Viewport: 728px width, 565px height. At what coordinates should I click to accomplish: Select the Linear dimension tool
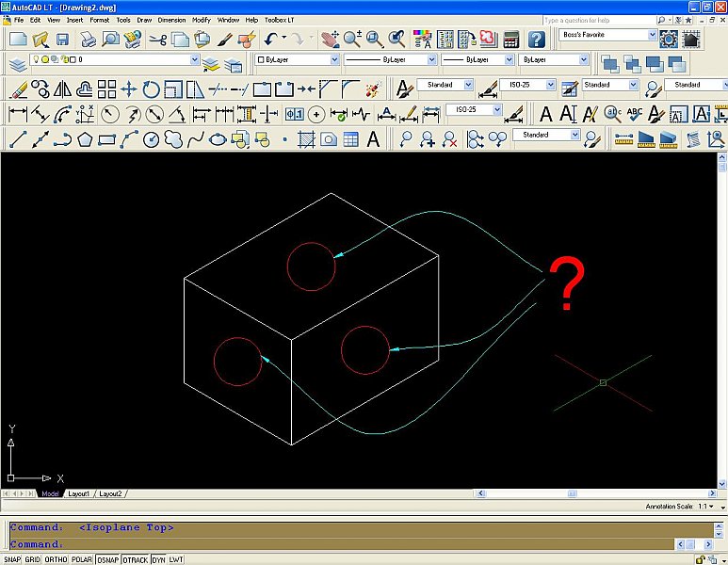tap(18, 114)
